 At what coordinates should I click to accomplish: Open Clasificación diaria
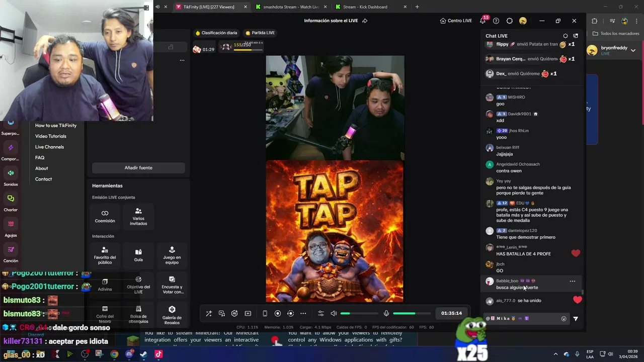pyautogui.click(x=216, y=33)
